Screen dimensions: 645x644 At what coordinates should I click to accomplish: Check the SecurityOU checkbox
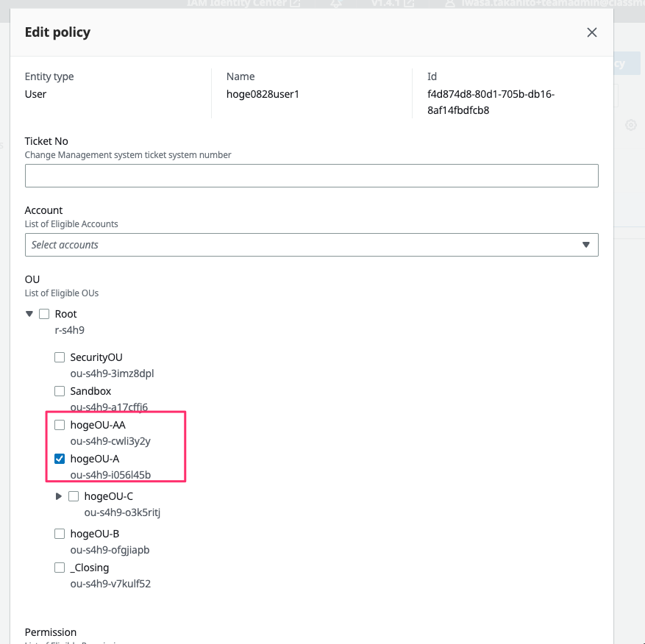(60, 357)
